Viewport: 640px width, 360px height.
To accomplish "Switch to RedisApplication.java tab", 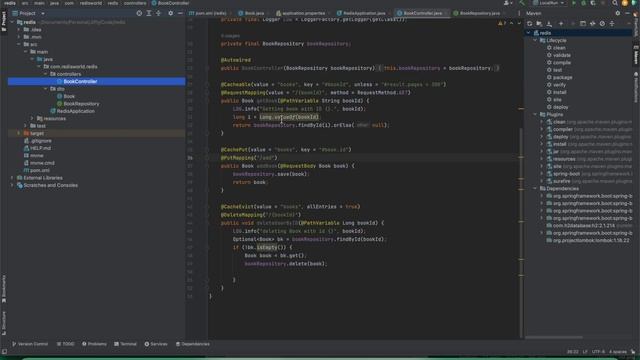I will tap(362, 13).
